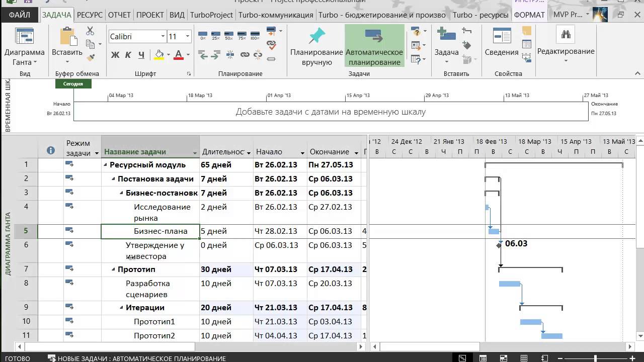Adjust the zoom slider handle
The width and height of the screenshot is (644, 362).
pyautogui.click(x=596, y=358)
